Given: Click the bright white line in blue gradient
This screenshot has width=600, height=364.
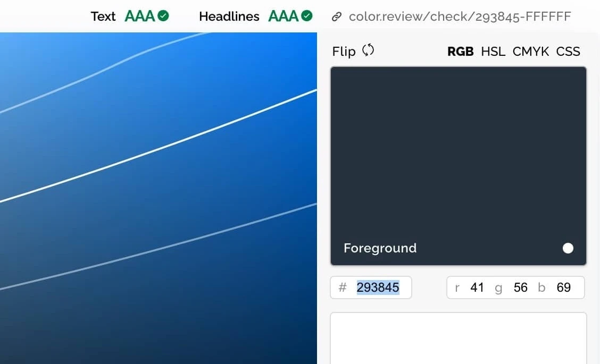Looking at the screenshot, I should 160,146.
